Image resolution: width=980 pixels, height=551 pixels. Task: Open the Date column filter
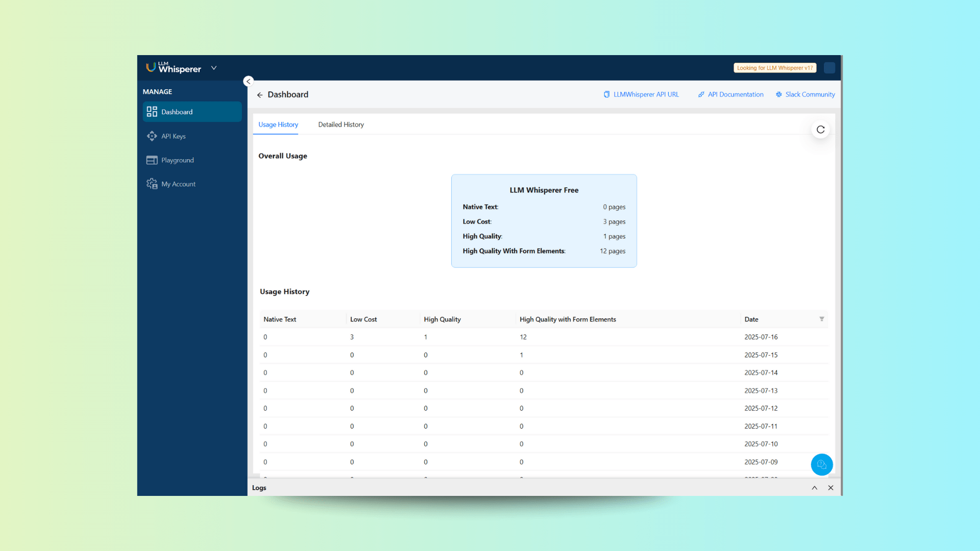pyautogui.click(x=822, y=319)
